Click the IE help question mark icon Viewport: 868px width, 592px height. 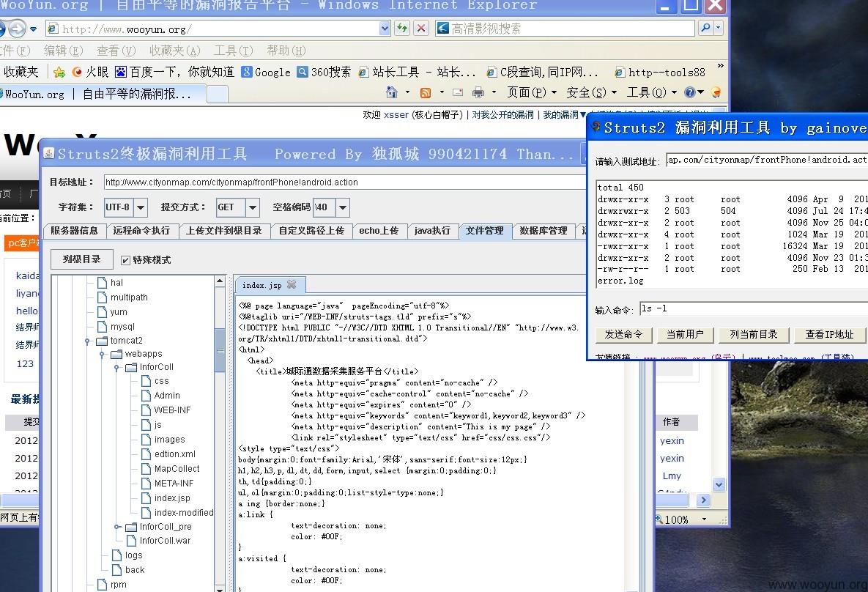point(690,92)
